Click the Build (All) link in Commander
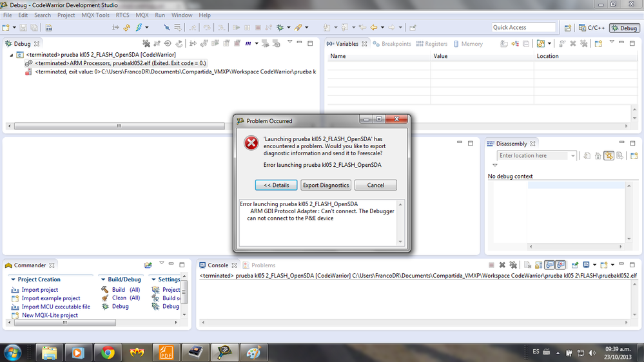 click(126, 289)
